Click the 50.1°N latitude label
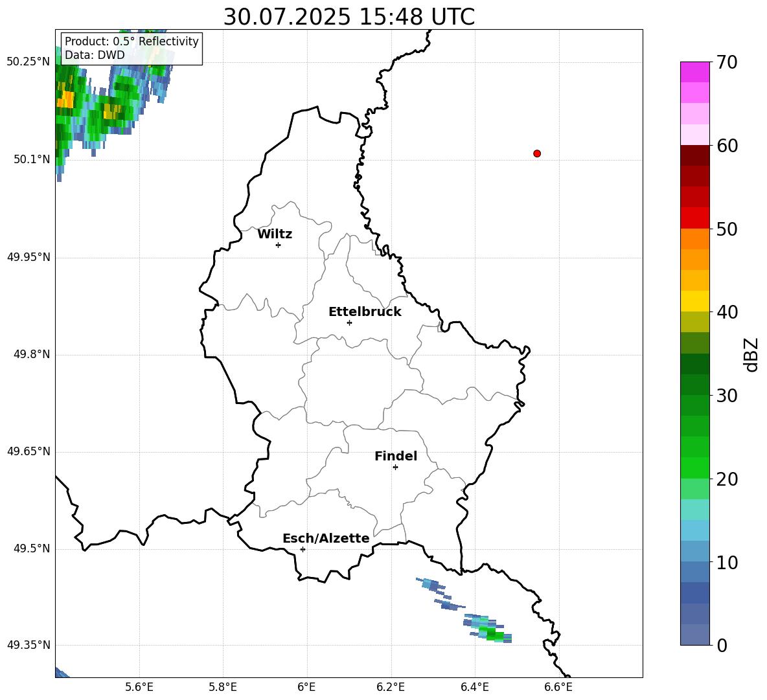 click(x=32, y=159)
